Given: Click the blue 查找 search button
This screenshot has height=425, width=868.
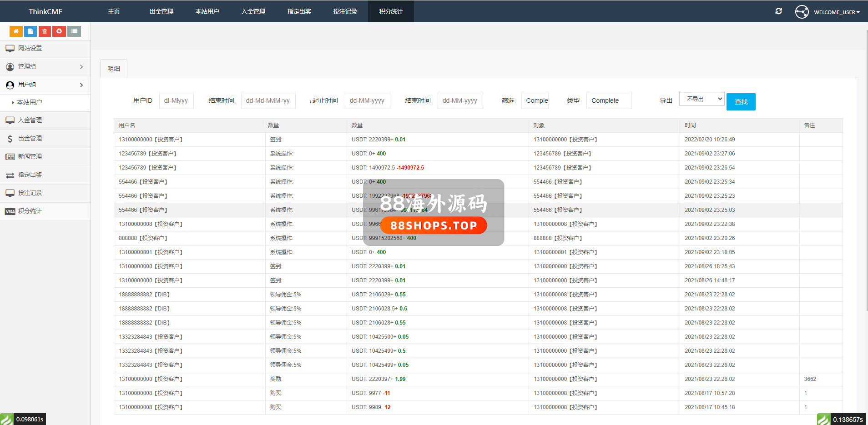Looking at the screenshot, I should (741, 102).
